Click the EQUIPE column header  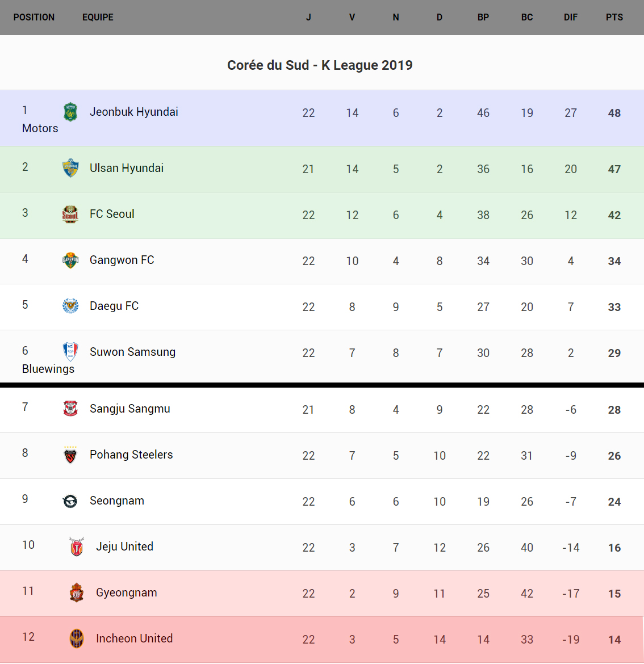98,17
